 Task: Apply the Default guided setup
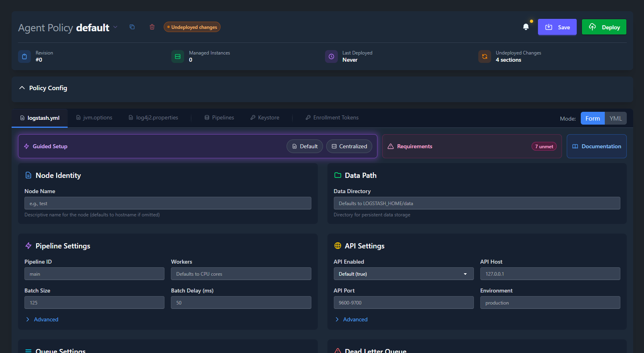[305, 146]
